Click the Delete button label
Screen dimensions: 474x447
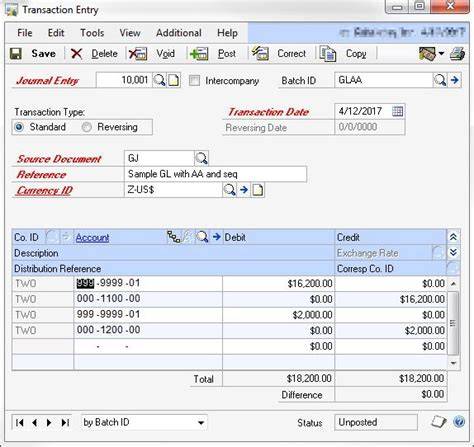(x=104, y=54)
